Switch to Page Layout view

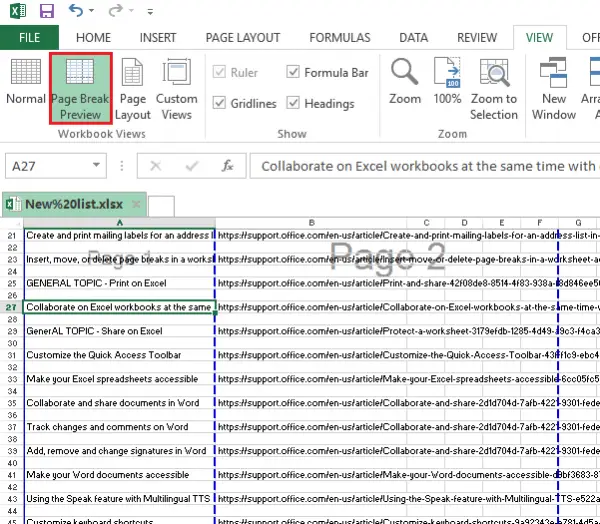click(133, 88)
